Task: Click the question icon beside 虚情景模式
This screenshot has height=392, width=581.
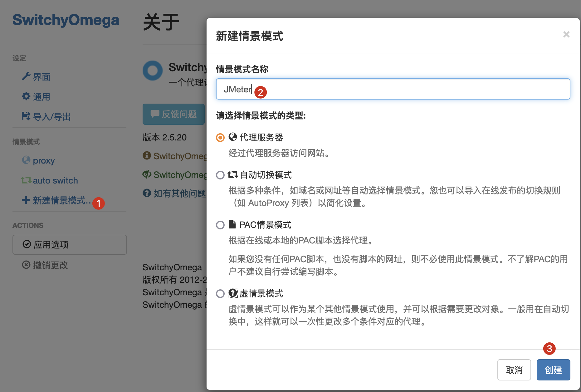Action: click(x=233, y=293)
